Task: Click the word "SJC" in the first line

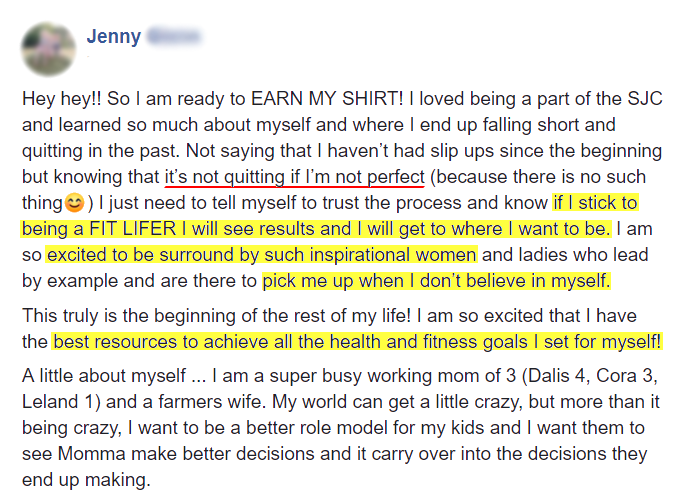Action: click(x=645, y=99)
